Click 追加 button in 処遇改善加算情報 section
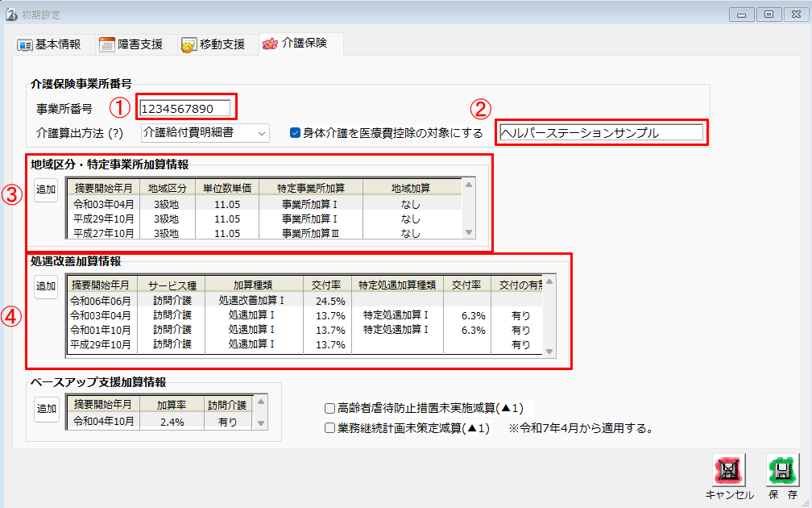Image resolution: width=812 pixels, height=508 pixels. coord(46,286)
